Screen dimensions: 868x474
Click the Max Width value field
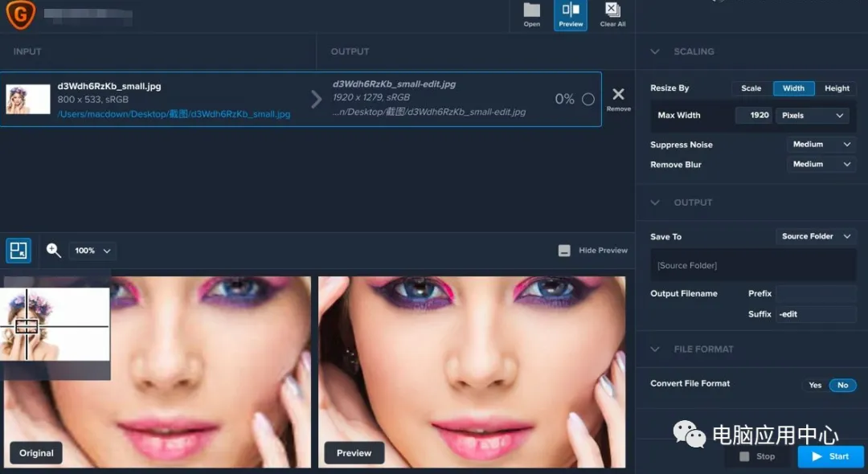(753, 115)
